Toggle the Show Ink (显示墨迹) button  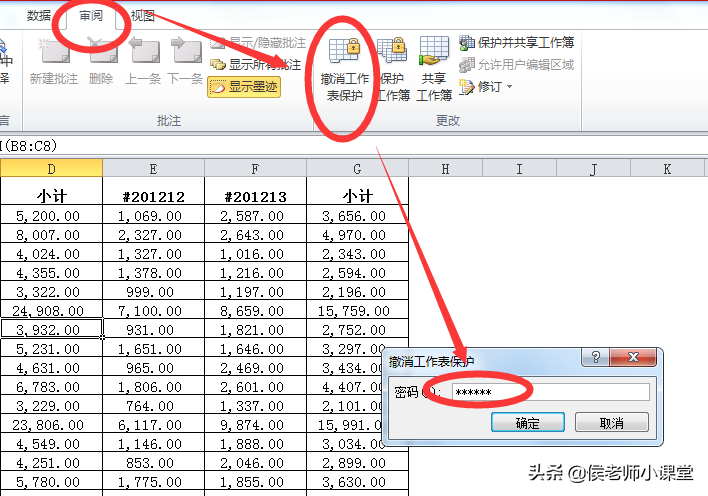click(x=244, y=87)
